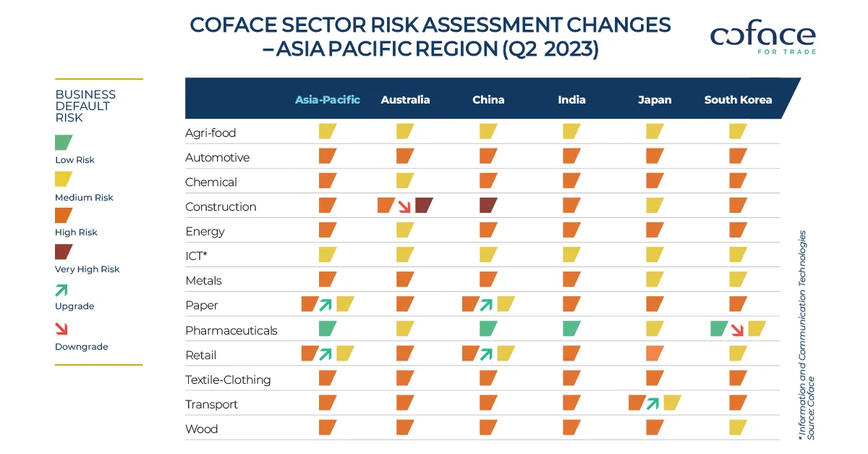Click the Pharmaceuticals row label

coord(231,330)
